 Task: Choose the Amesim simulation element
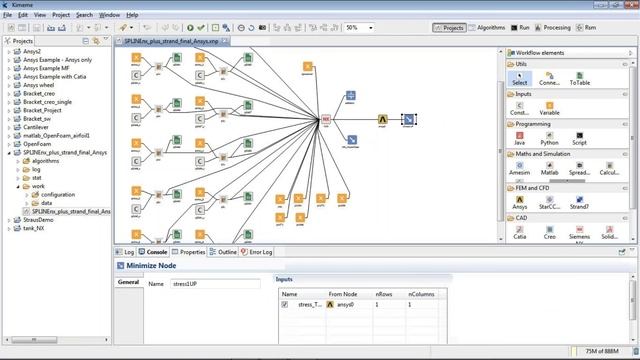point(520,169)
